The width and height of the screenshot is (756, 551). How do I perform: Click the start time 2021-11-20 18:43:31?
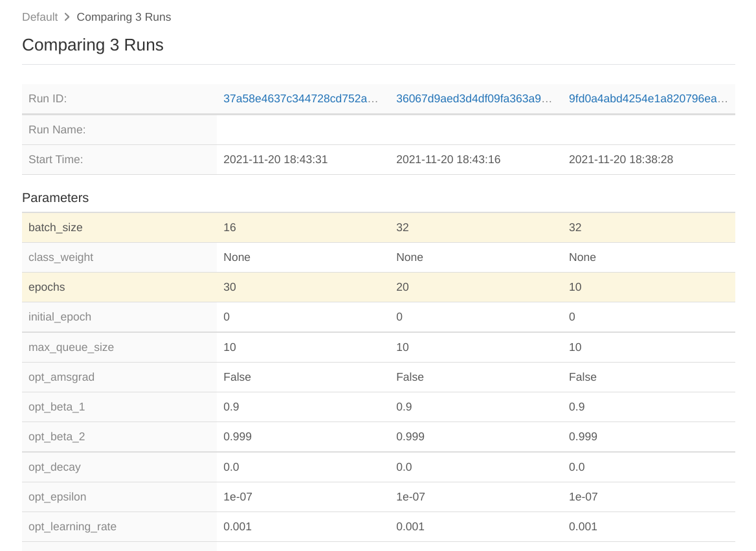tap(275, 159)
